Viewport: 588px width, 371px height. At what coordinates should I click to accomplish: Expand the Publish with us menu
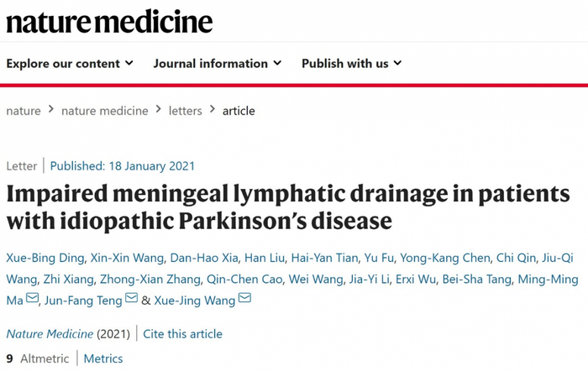click(x=351, y=63)
